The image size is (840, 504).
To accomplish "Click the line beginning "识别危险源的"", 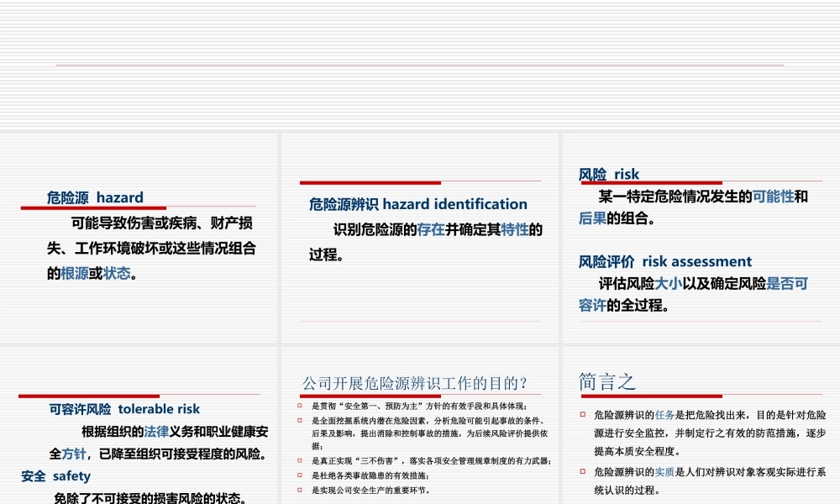I will [x=438, y=230].
